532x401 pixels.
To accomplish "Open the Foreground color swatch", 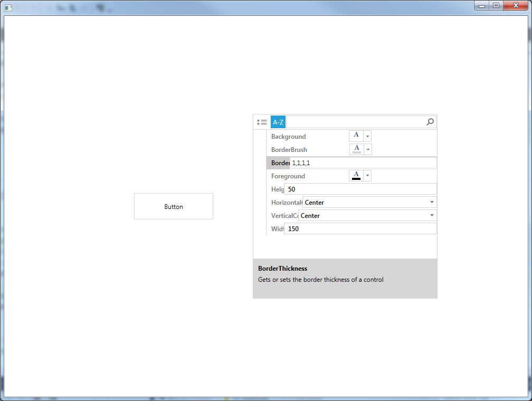I will (x=356, y=176).
